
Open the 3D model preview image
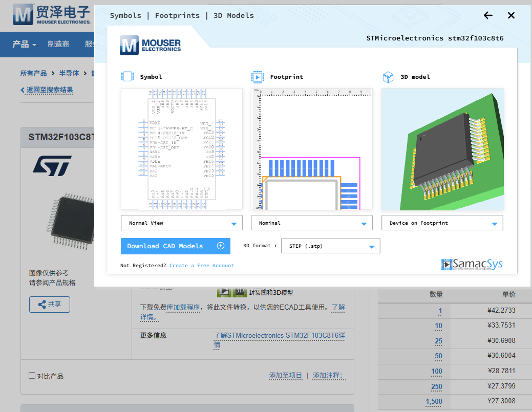(x=442, y=149)
